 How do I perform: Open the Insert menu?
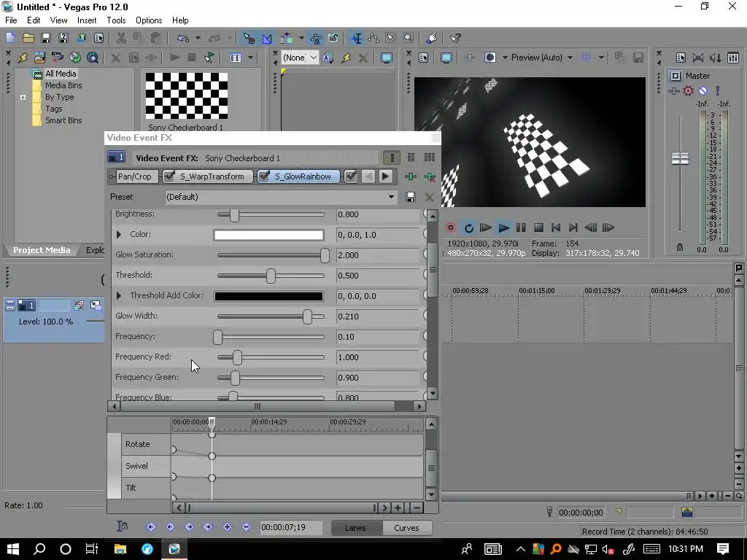87,20
